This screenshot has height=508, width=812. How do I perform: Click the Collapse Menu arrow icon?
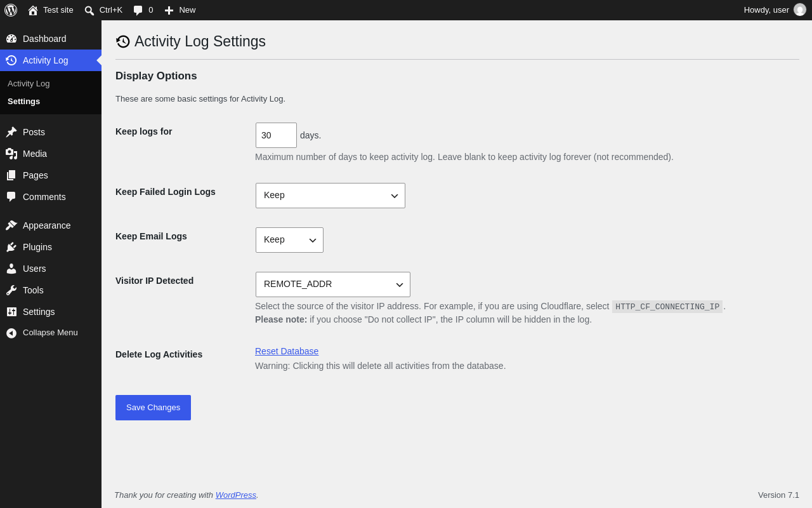tap(11, 333)
